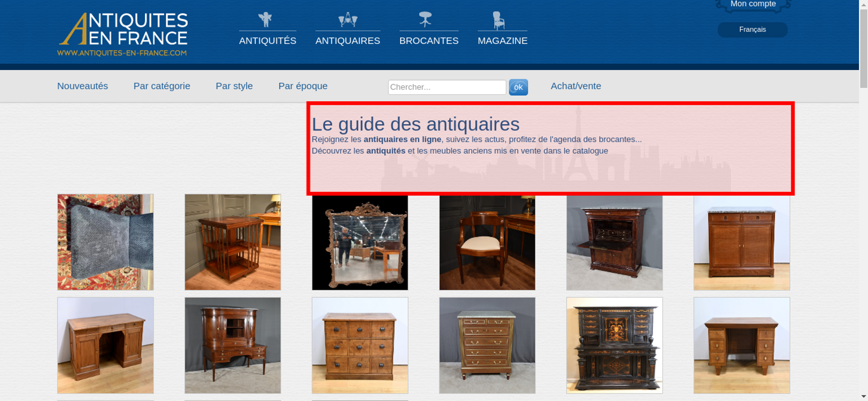Open the Par catégorie menu
The height and width of the screenshot is (401, 868).
[x=161, y=86]
